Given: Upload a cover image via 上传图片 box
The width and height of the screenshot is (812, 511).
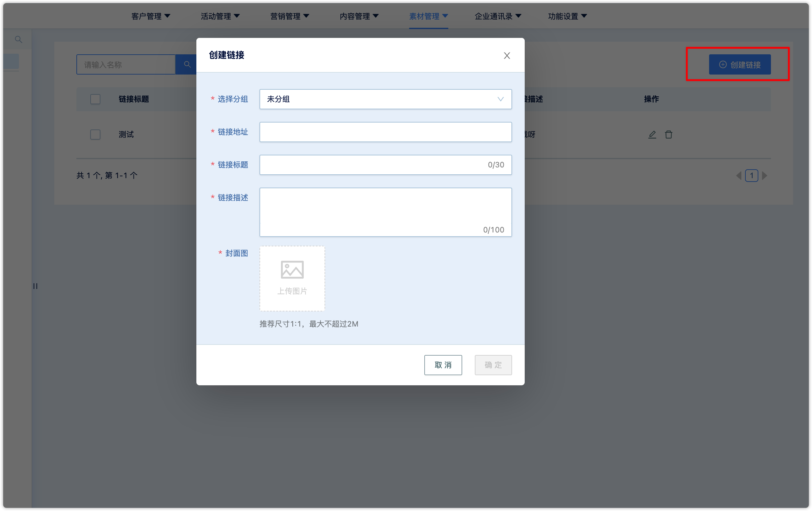Looking at the screenshot, I should click(292, 278).
